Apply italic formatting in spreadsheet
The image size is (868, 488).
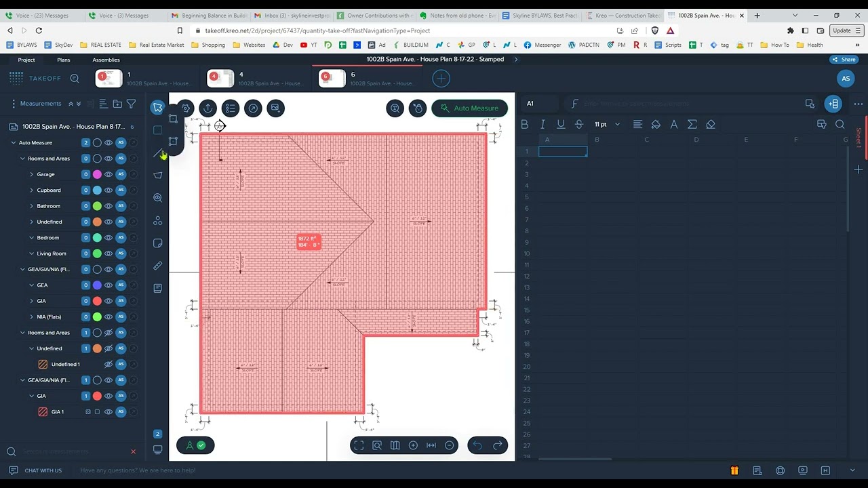coord(542,124)
